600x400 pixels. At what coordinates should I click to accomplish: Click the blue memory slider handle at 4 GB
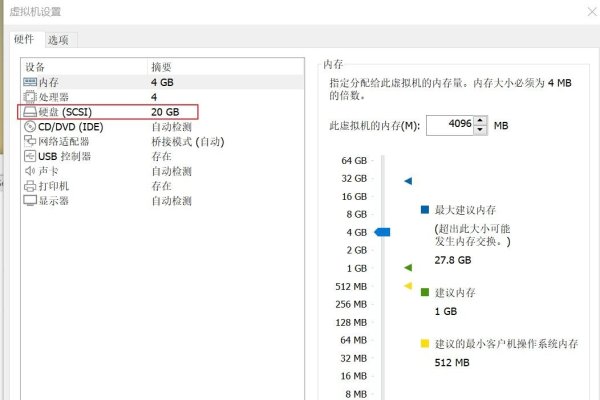pyautogui.click(x=382, y=232)
